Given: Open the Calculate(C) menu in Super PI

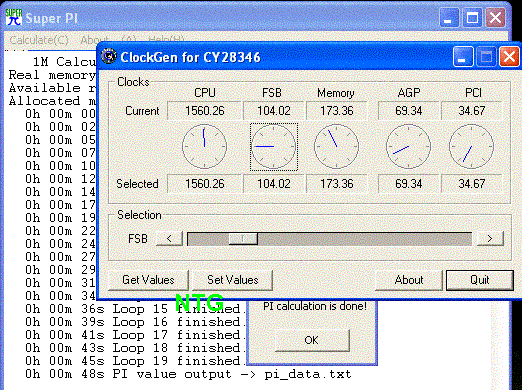Looking at the screenshot, I should click(x=39, y=40).
